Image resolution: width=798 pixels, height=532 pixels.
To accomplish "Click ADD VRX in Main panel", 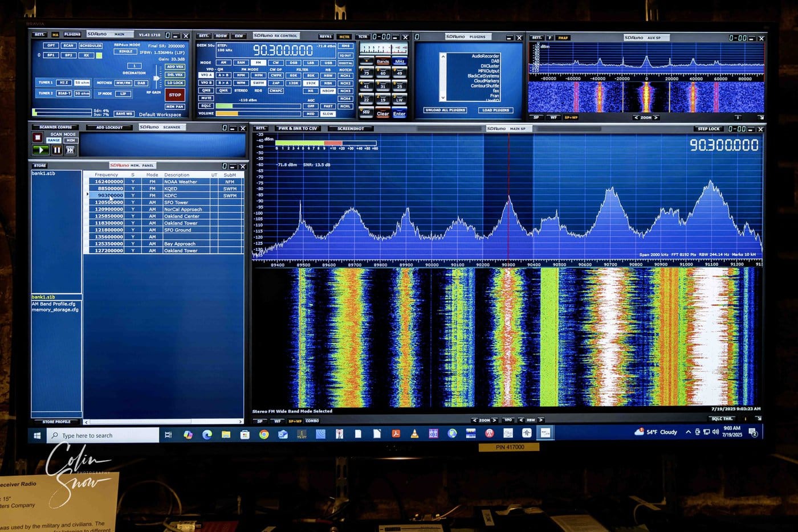I will [175, 67].
